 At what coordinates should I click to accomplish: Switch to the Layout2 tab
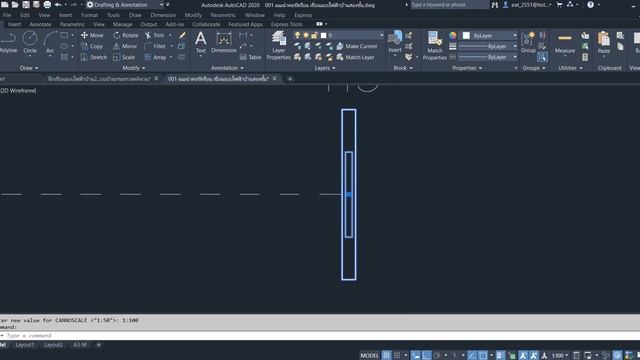(53, 345)
